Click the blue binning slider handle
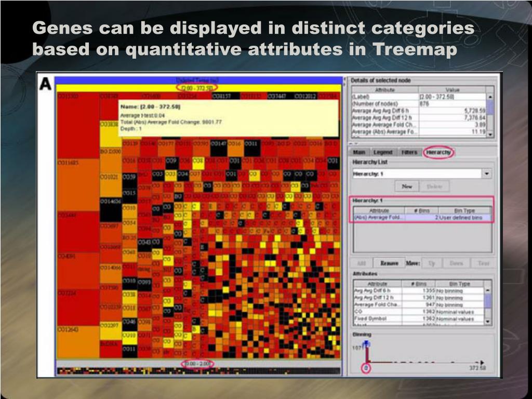The image size is (532, 399). pyautogui.click(x=366, y=345)
